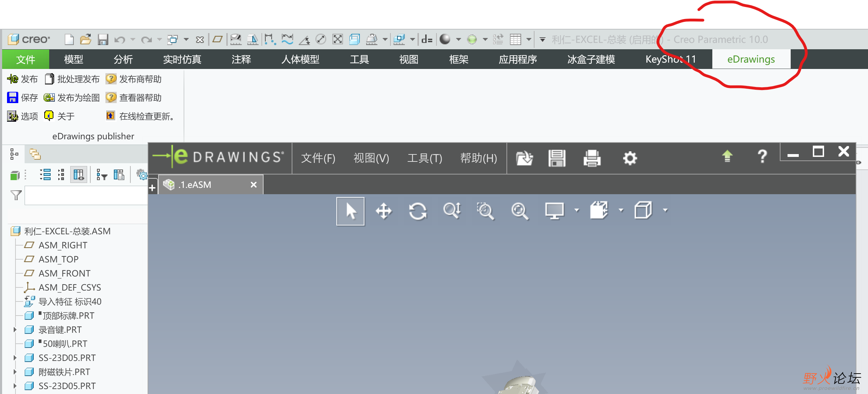Add a new eDrawings tab with plus
868x394 pixels.
coord(152,188)
